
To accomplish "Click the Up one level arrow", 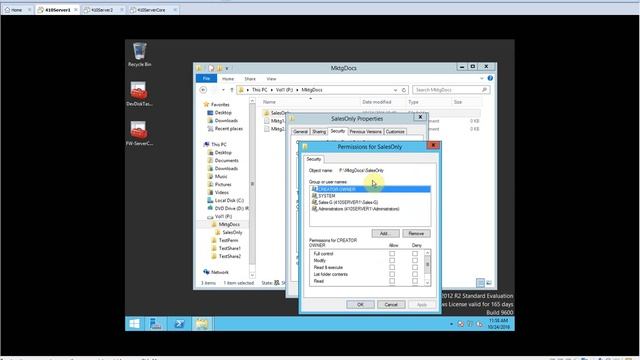I will (231, 90).
